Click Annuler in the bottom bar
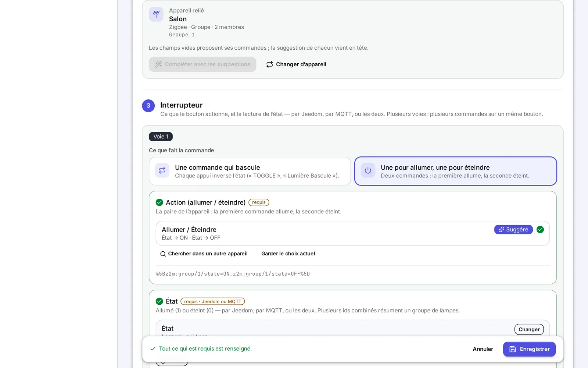 pos(483,349)
